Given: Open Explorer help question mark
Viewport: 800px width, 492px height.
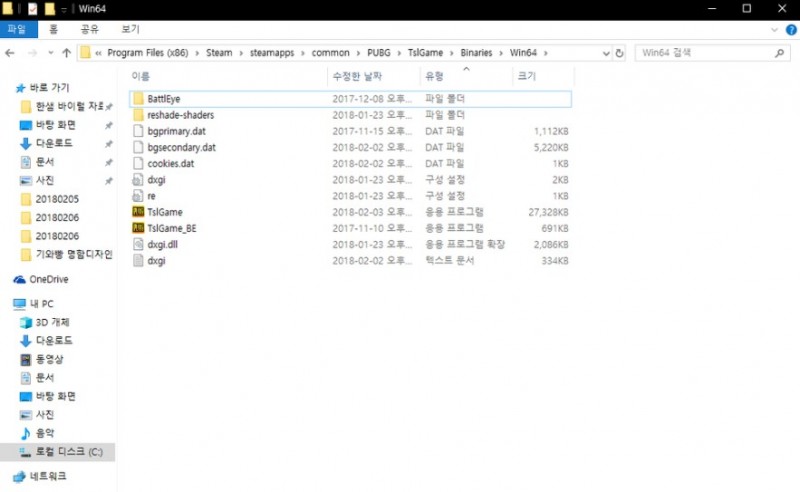Looking at the screenshot, I should [791, 30].
